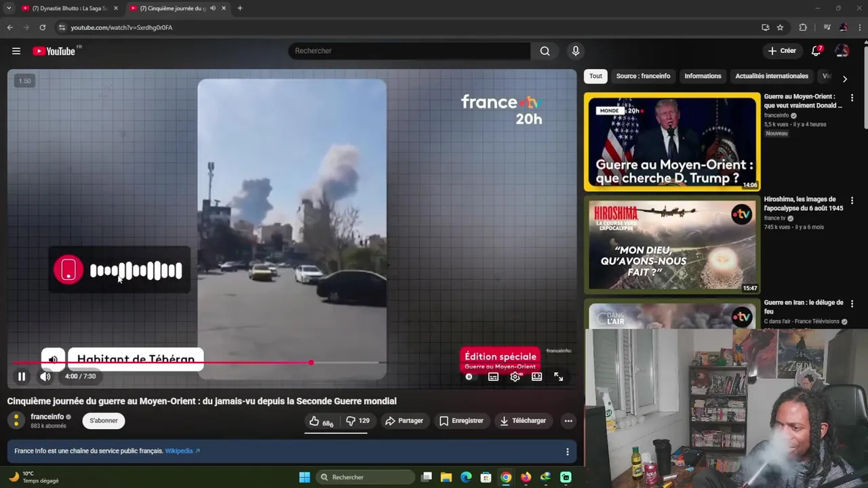Open options for Trump Moyen-Orient video

[852, 98]
